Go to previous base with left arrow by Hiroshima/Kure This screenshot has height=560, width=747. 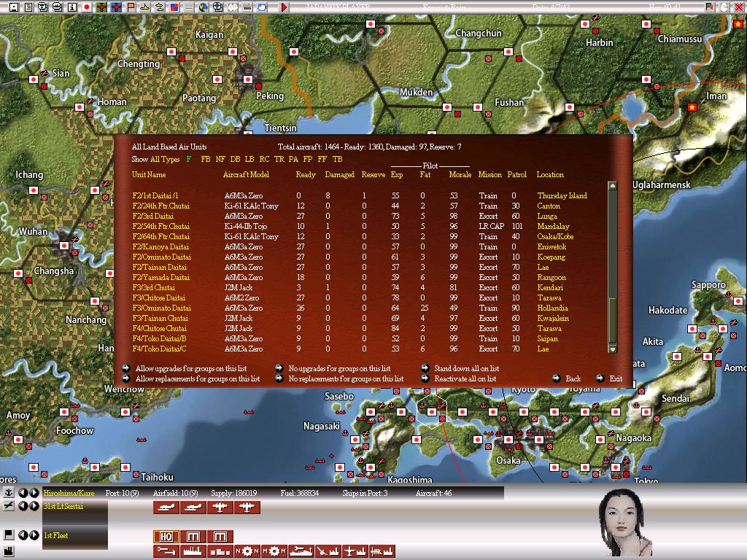(23, 493)
